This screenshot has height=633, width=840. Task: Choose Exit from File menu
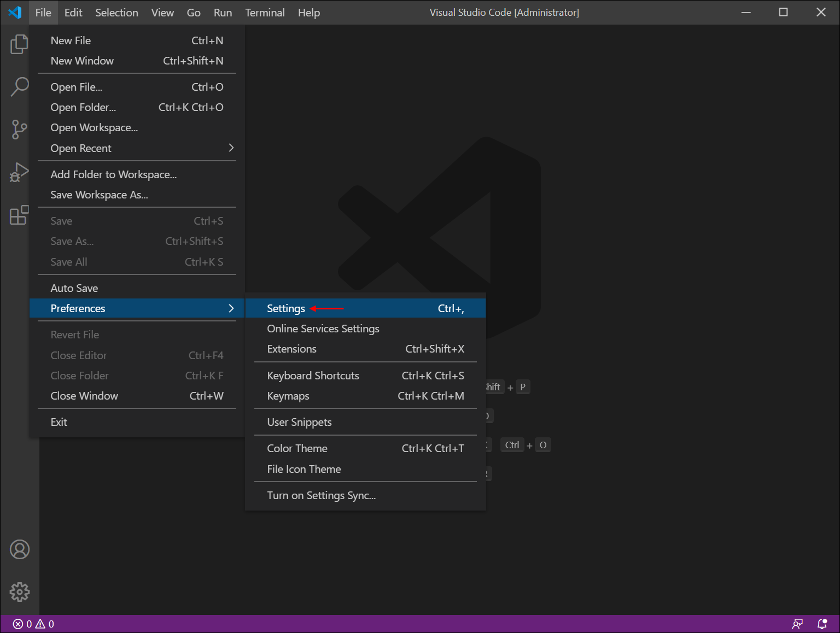tap(137, 422)
